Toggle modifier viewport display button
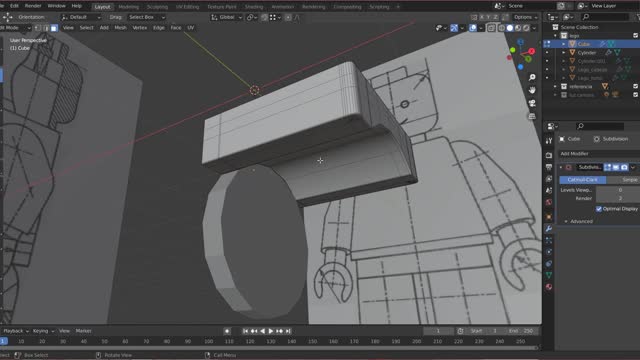This screenshot has height=360, width=640. click(616, 167)
